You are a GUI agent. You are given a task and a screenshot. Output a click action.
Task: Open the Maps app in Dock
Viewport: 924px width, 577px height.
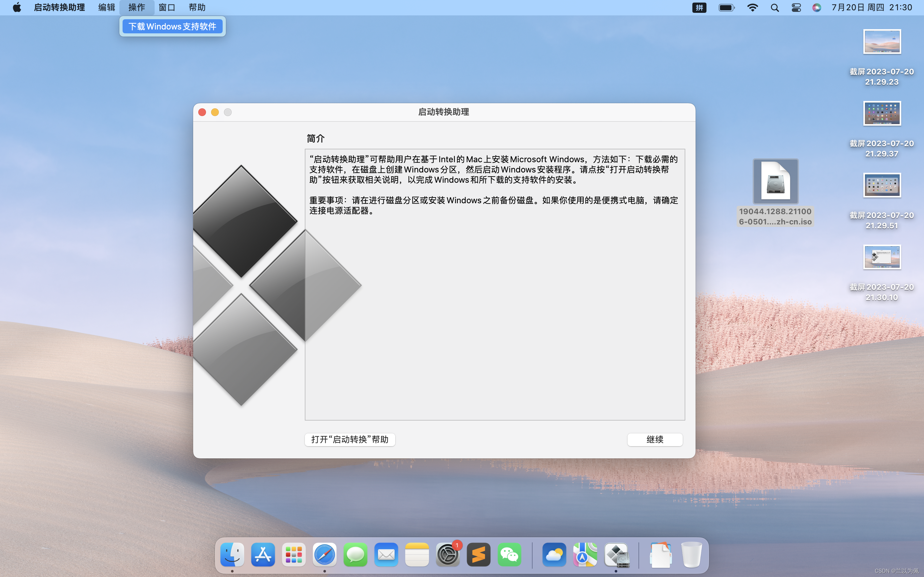(x=585, y=555)
